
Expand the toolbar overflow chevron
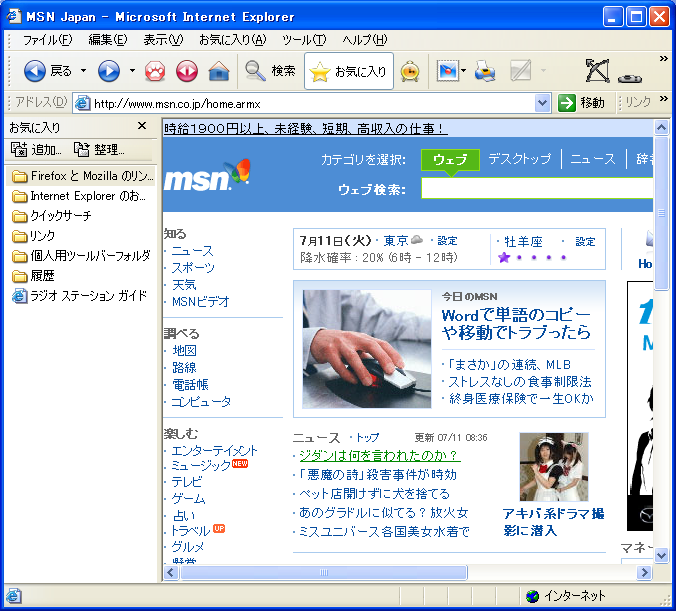(664, 58)
